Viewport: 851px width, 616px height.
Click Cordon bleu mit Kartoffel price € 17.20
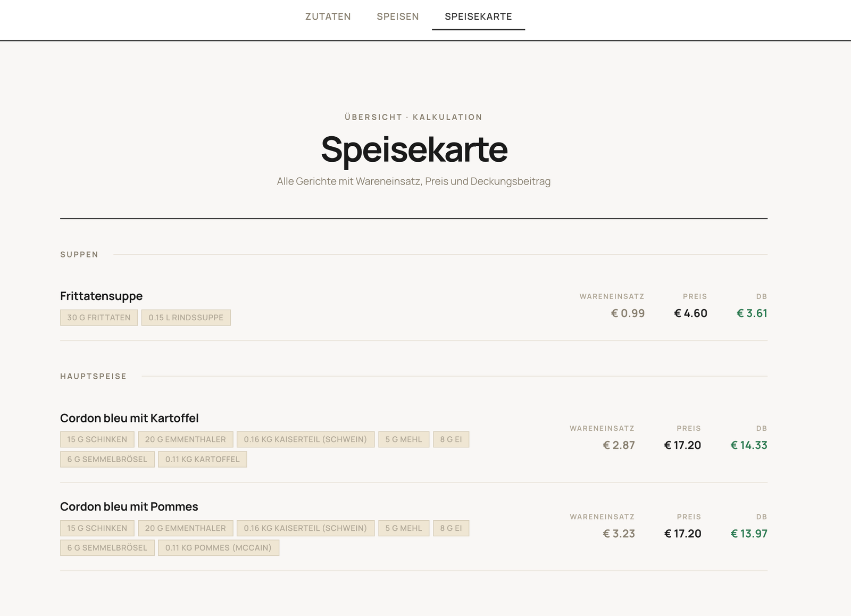[682, 445]
